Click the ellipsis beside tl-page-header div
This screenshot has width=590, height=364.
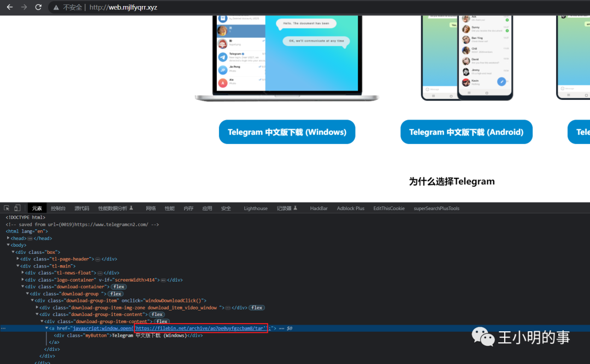pyautogui.click(x=97, y=259)
